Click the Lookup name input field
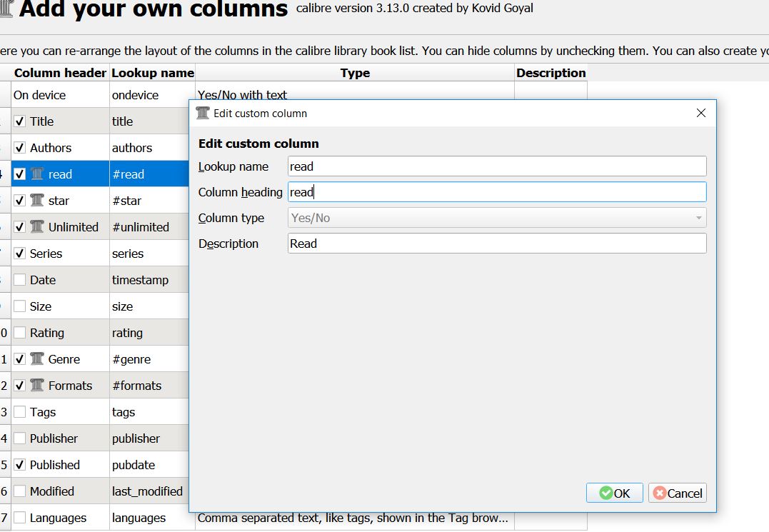769x532 pixels. click(497, 166)
